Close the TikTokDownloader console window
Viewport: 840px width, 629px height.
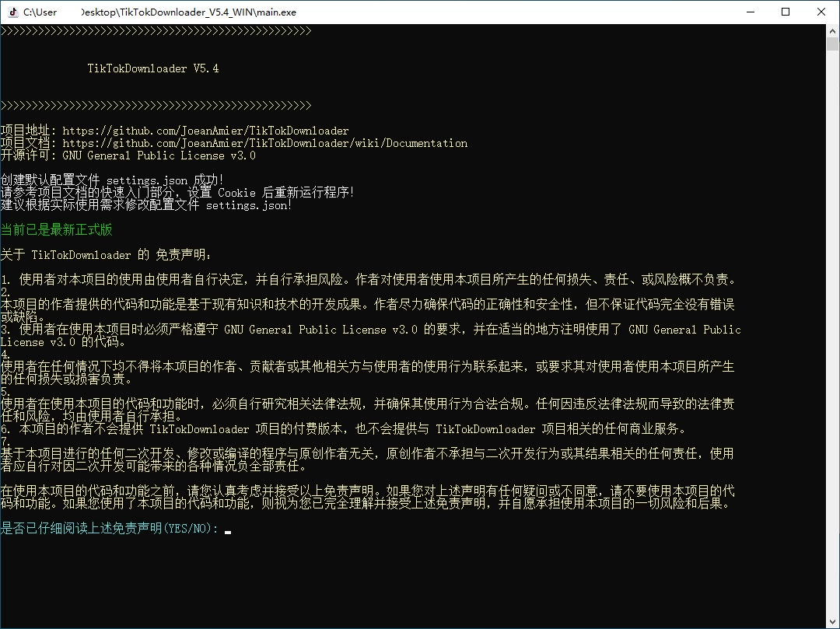click(821, 12)
